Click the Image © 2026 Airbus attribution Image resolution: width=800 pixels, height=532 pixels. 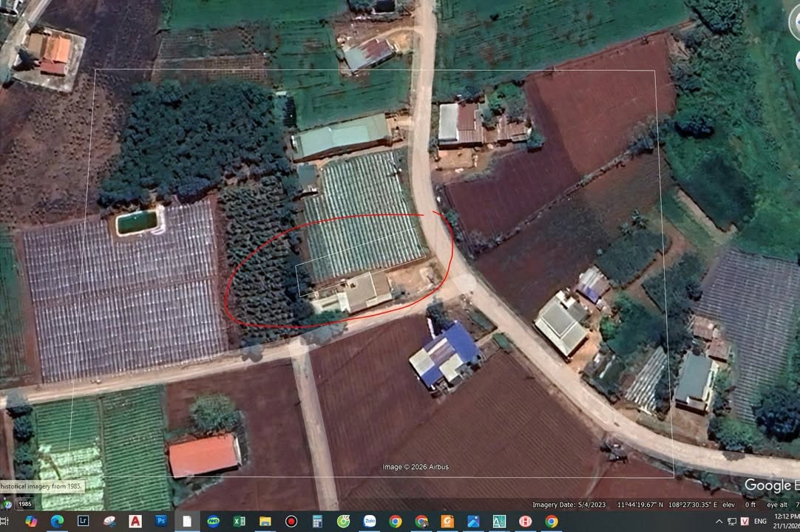pos(415,466)
